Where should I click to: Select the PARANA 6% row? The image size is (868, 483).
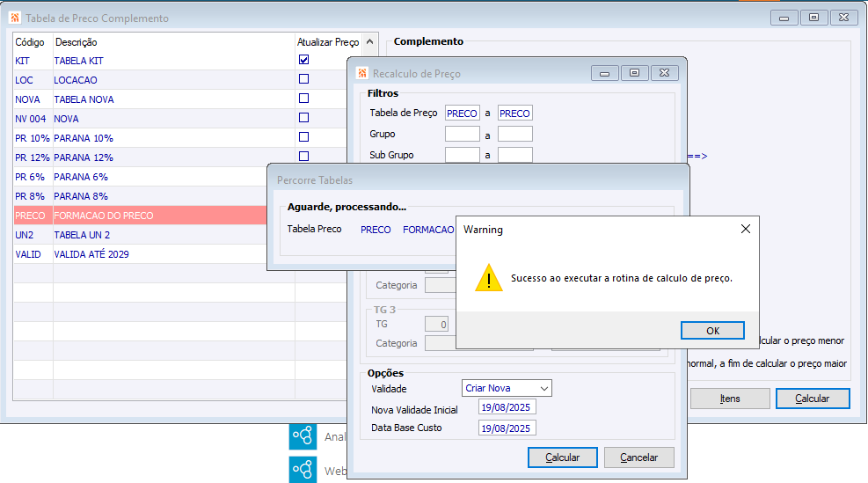pyautogui.click(x=141, y=177)
